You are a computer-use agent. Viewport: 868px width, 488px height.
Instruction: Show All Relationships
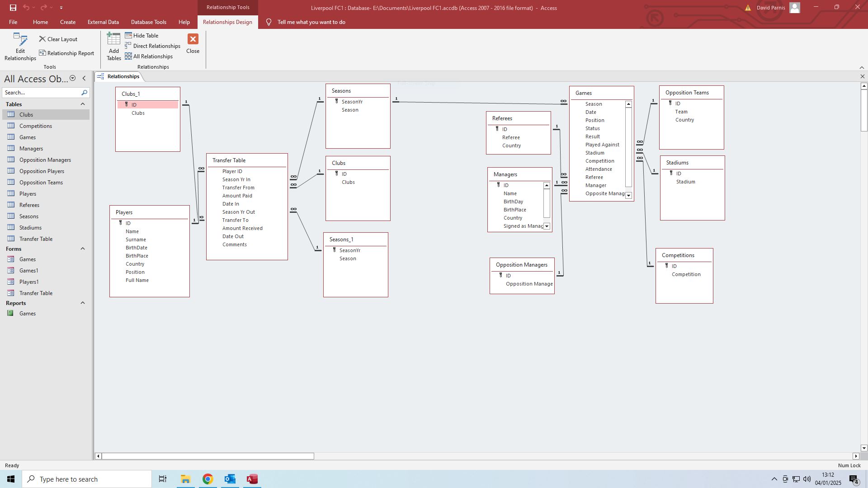[x=149, y=56]
